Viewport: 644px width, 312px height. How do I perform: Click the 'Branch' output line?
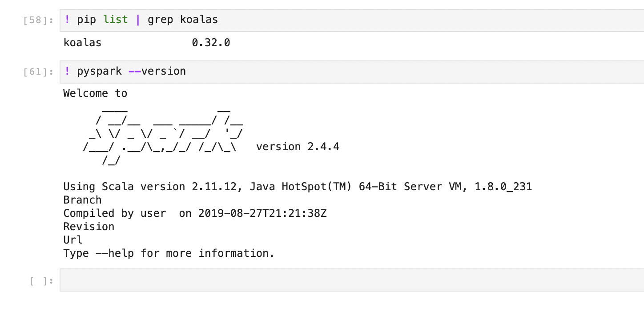83,200
